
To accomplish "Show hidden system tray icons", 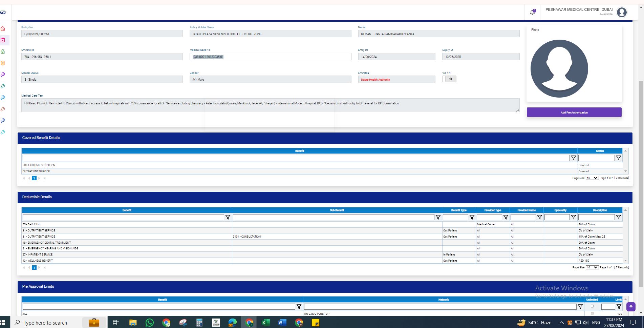I will pos(561,323).
